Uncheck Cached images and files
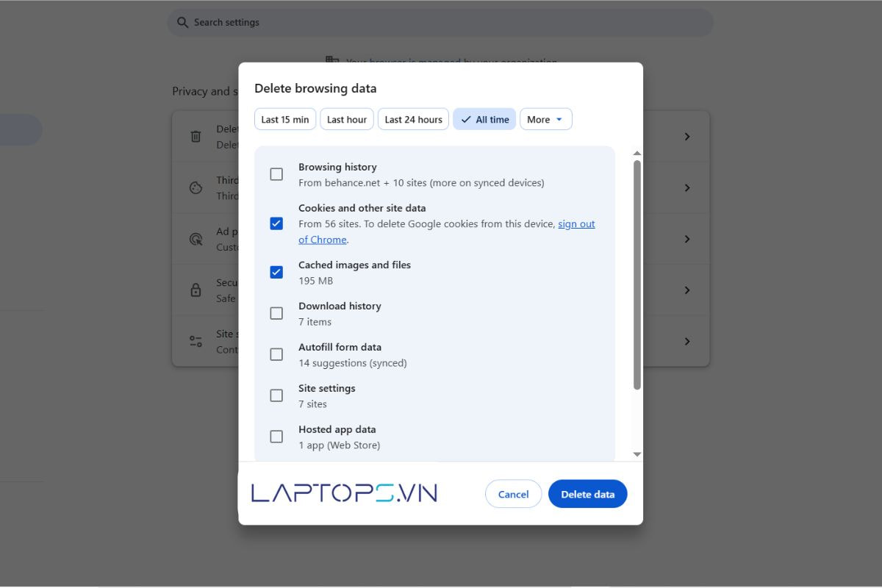Image resolution: width=882 pixels, height=588 pixels. click(x=276, y=272)
